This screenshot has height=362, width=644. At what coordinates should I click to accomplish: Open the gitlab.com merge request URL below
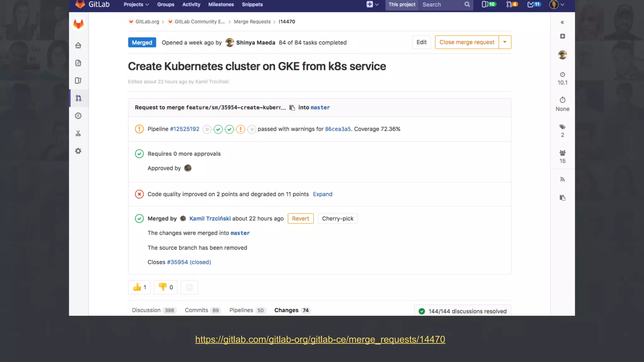tap(320, 340)
